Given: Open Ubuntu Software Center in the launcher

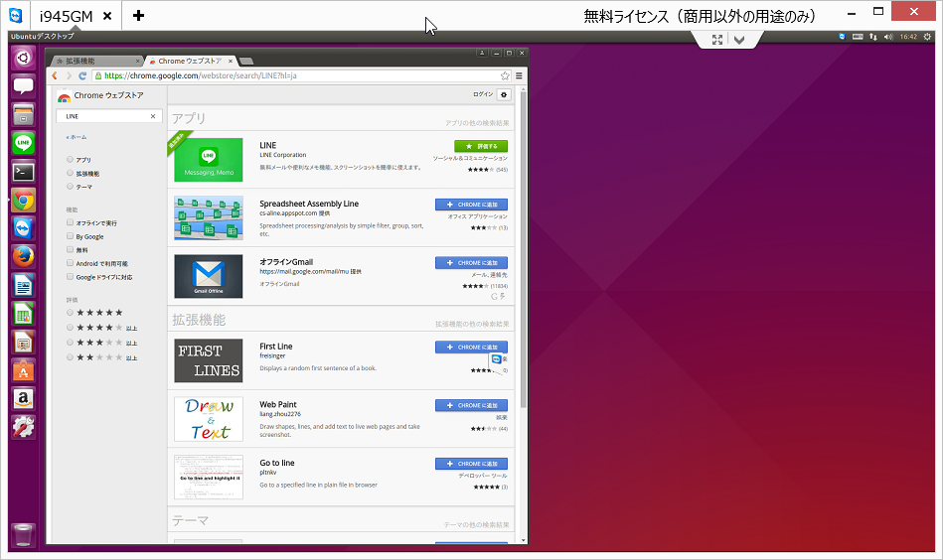Looking at the screenshot, I should click(24, 371).
